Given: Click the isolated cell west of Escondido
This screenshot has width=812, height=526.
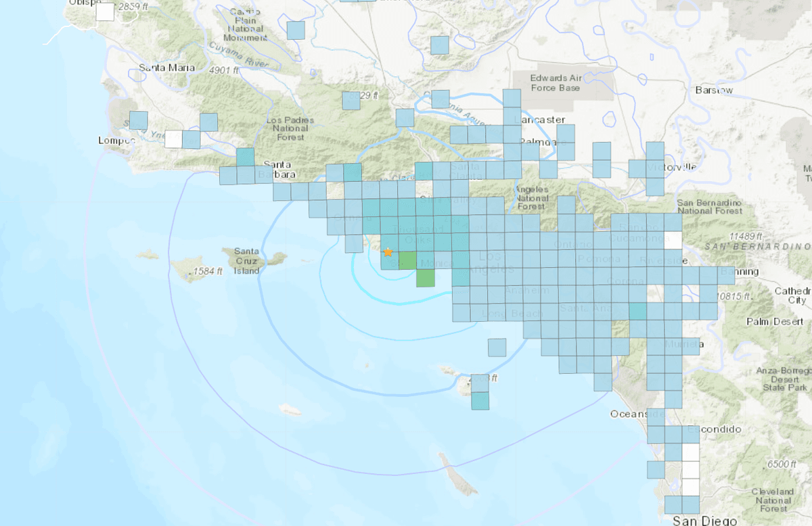Looking at the screenshot, I should coord(656,469).
